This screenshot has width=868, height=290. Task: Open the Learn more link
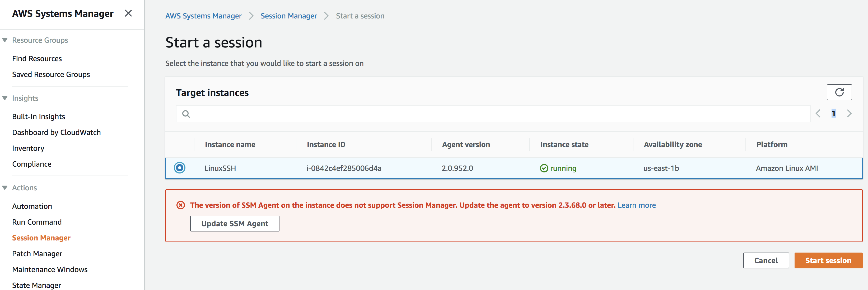(x=637, y=205)
